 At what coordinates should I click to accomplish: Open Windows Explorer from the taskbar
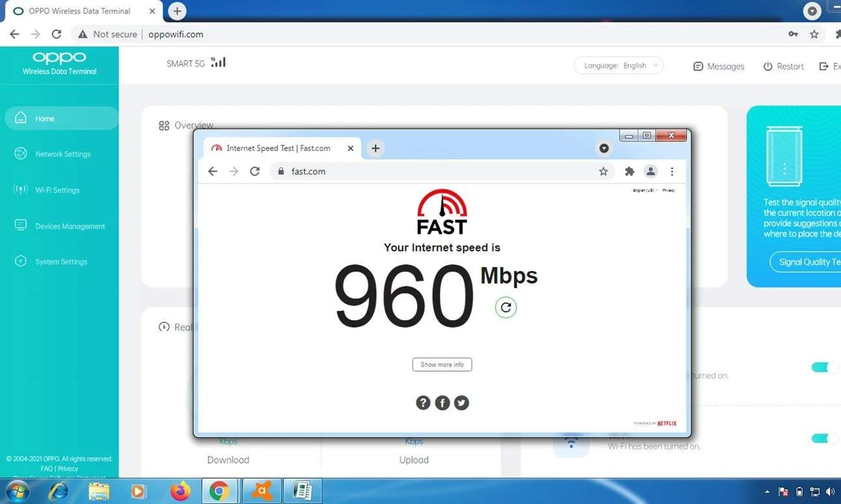(x=98, y=491)
